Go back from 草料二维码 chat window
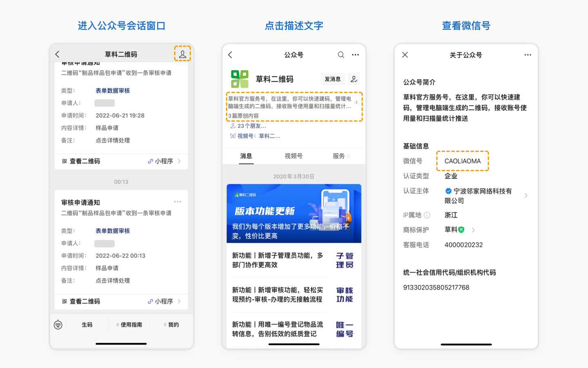 (57, 54)
